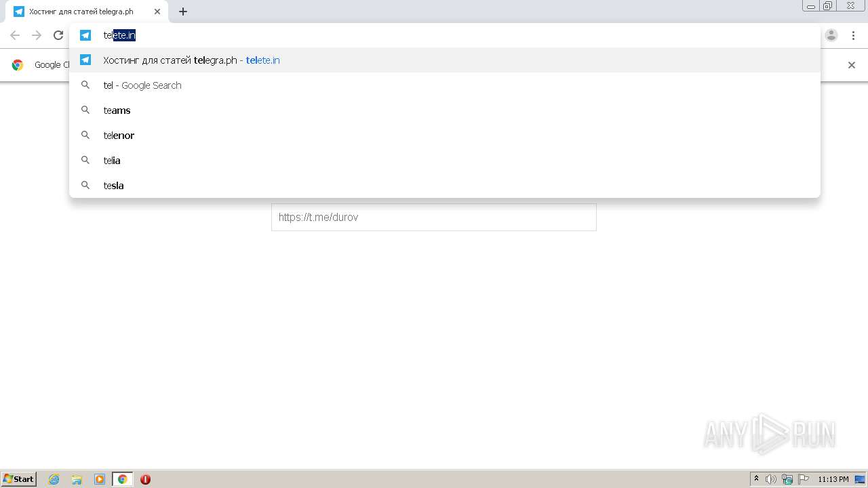Open the Chrome profile avatar menu

coord(831,35)
